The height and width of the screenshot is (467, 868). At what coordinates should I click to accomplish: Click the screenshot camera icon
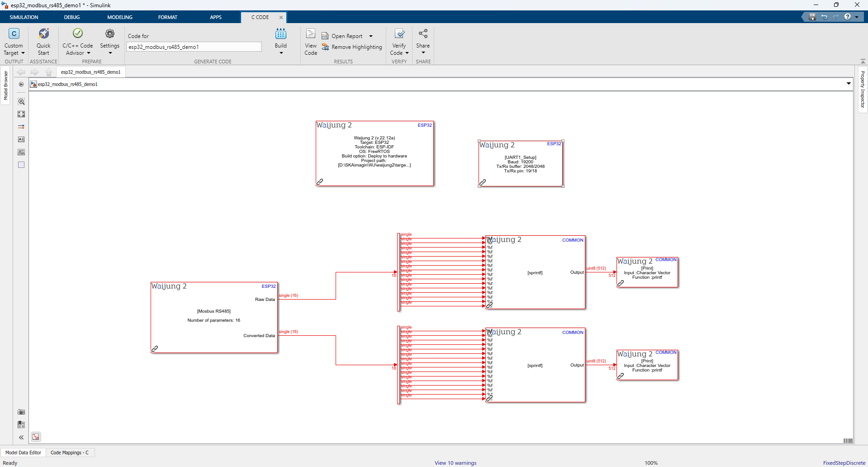point(21,412)
